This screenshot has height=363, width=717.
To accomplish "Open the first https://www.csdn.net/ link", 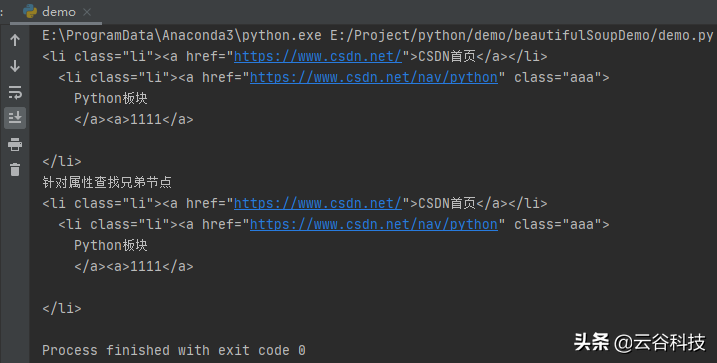I will tap(318, 56).
